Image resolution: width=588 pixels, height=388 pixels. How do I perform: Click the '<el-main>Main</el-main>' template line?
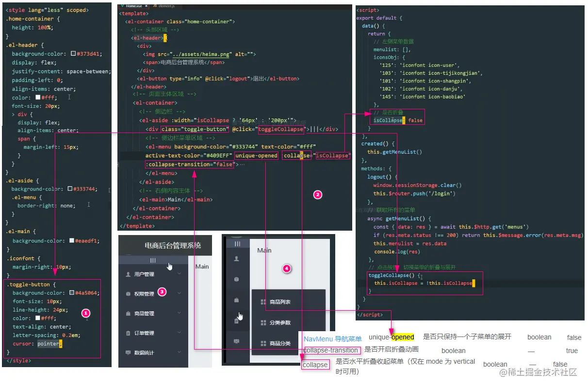176,200
